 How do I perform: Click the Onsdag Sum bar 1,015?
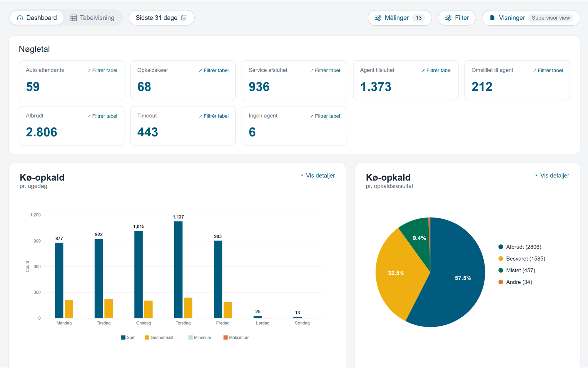pos(138,274)
